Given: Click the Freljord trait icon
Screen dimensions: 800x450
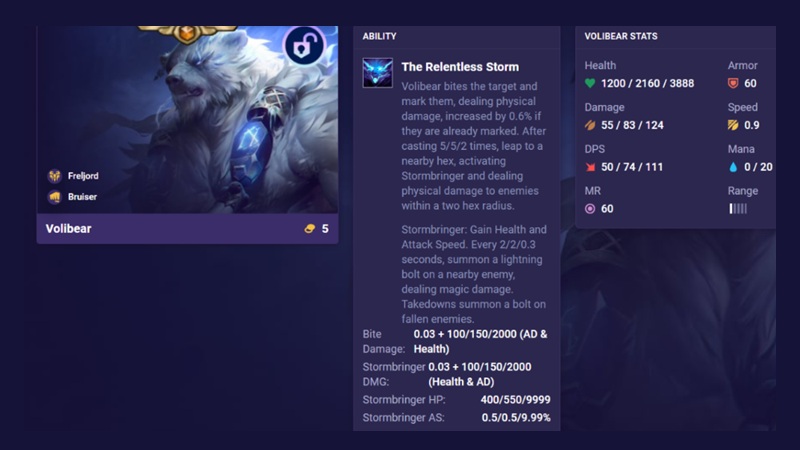Looking at the screenshot, I should (x=55, y=176).
